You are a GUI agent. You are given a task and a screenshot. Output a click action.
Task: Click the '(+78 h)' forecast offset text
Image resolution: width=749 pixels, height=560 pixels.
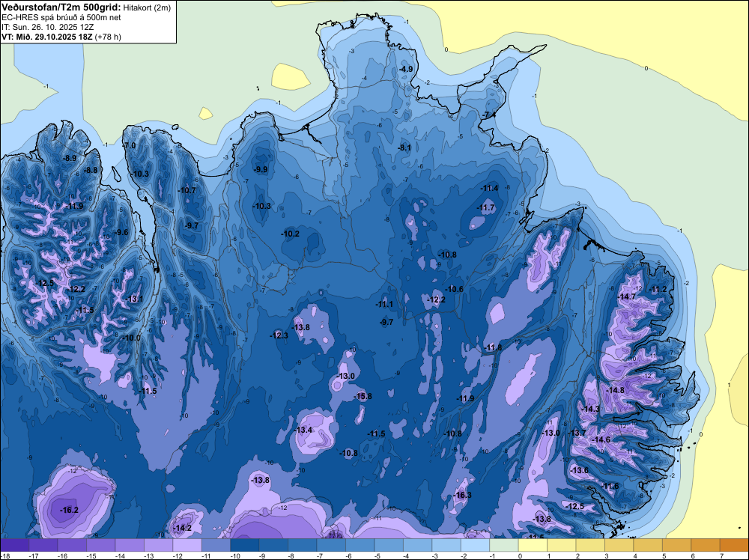108,37
